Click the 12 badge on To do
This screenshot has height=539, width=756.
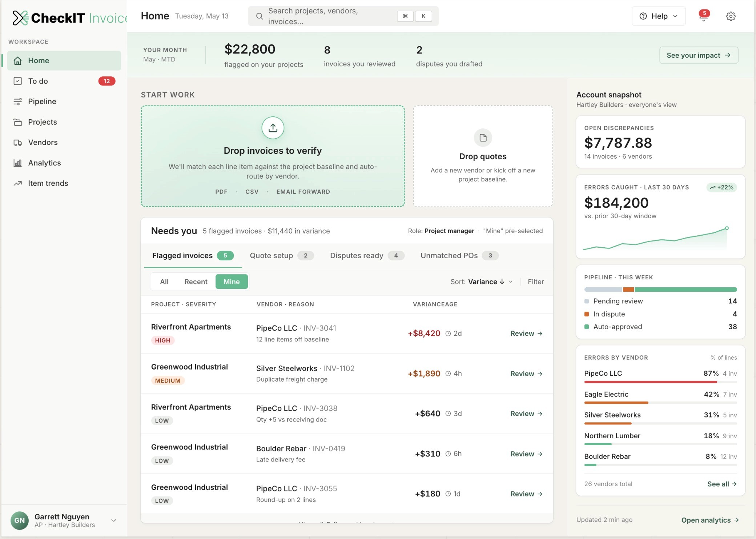pyautogui.click(x=107, y=81)
